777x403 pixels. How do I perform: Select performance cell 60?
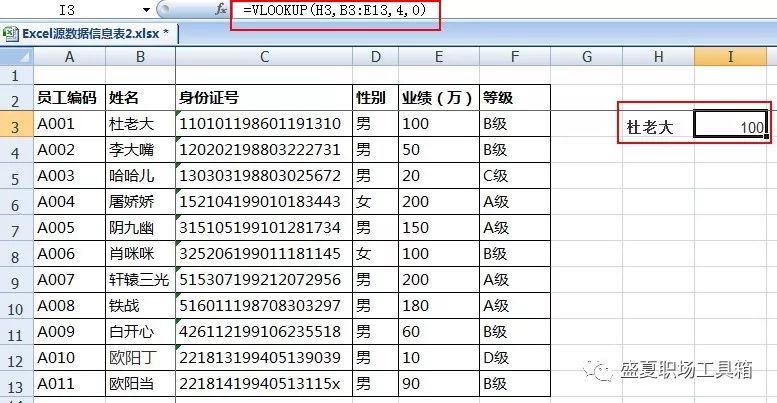pyautogui.click(x=439, y=332)
